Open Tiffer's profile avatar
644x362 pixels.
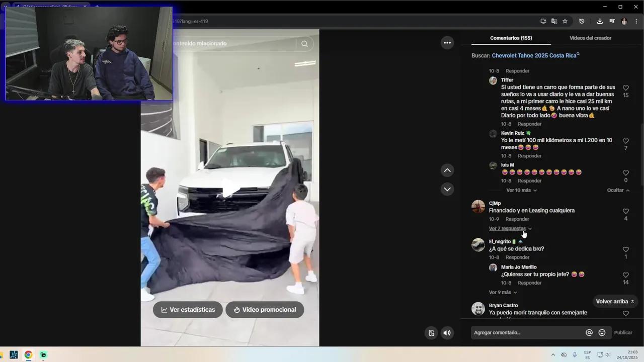[x=493, y=80]
